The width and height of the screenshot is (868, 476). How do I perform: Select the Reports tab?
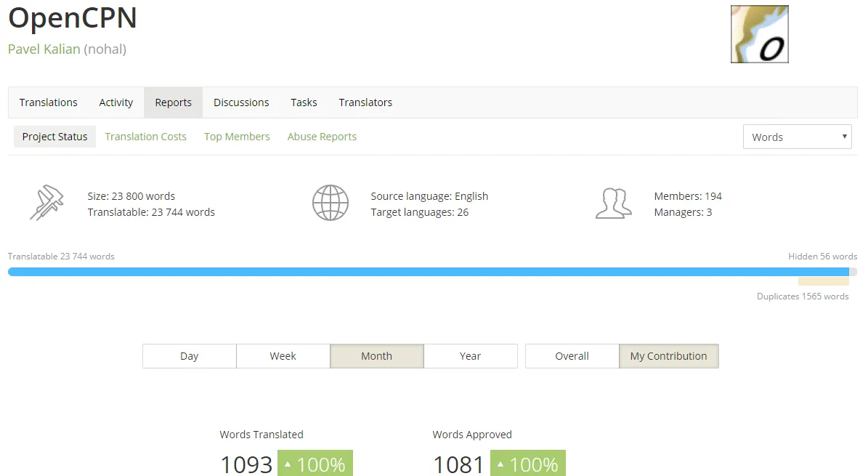[x=174, y=102]
